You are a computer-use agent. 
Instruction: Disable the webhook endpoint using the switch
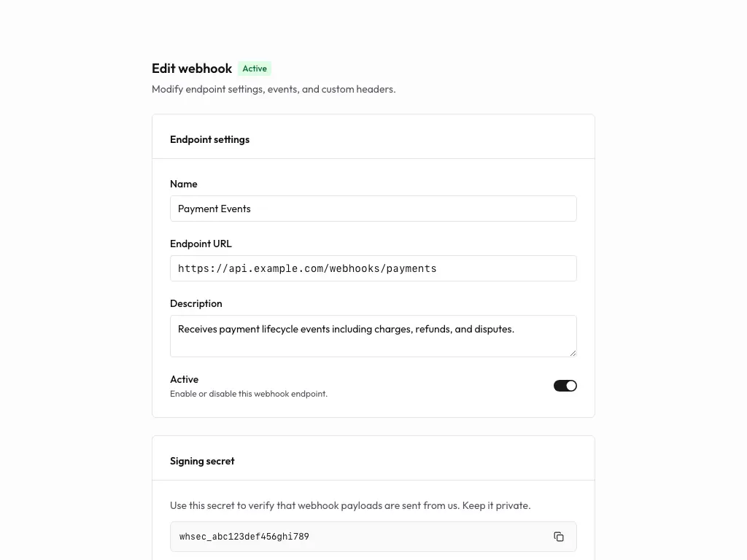tap(565, 385)
